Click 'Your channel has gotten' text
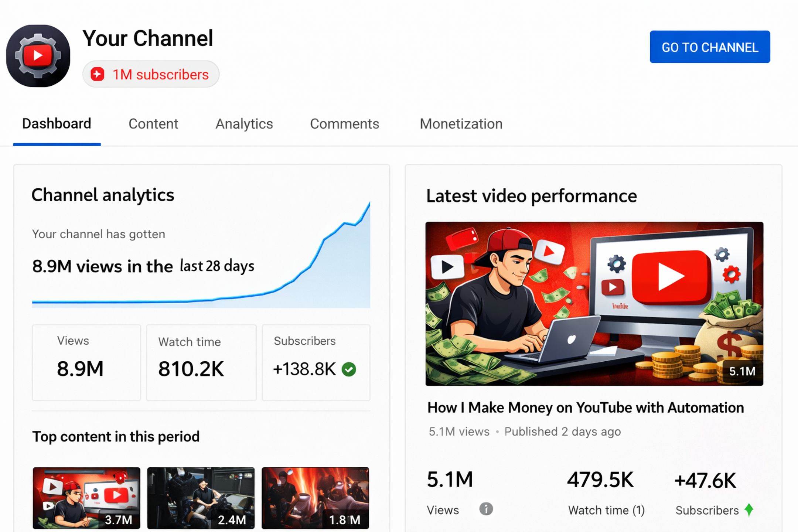Viewport: 798px width, 532px height. [99, 234]
